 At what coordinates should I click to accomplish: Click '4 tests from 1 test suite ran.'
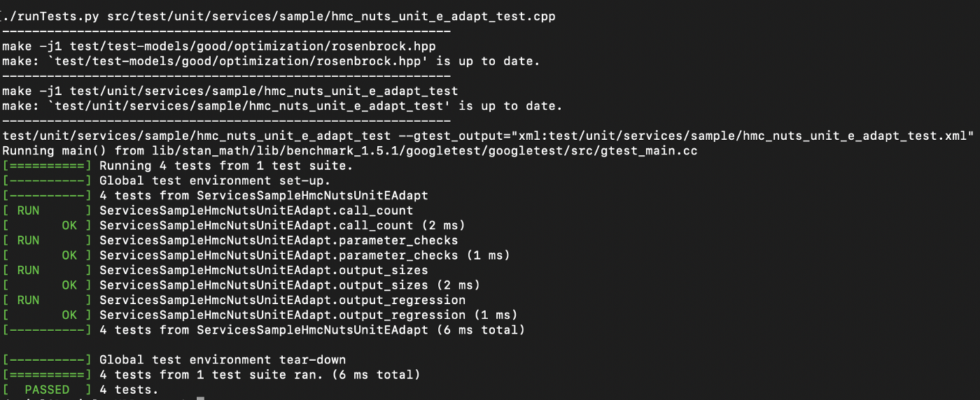click(x=259, y=375)
